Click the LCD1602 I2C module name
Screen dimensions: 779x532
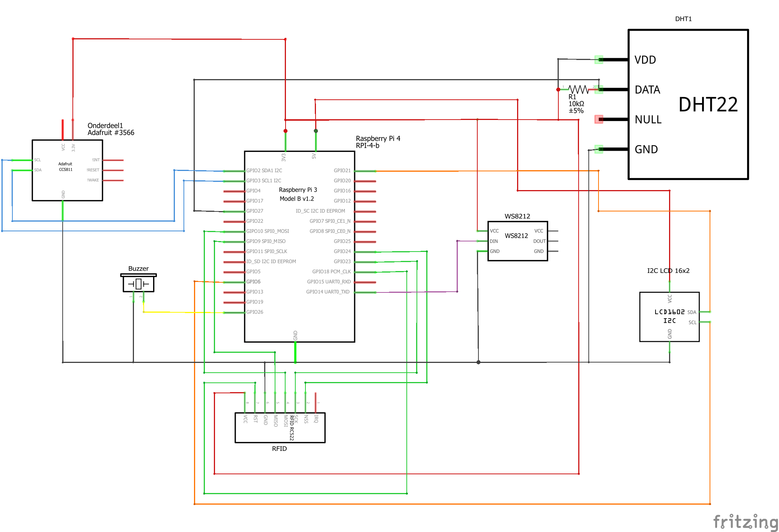click(x=669, y=316)
